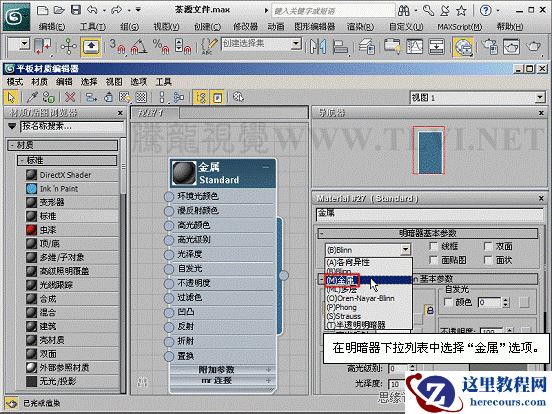Select the Ink 'n Paint material
The image size is (552, 414).
click(x=72, y=189)
